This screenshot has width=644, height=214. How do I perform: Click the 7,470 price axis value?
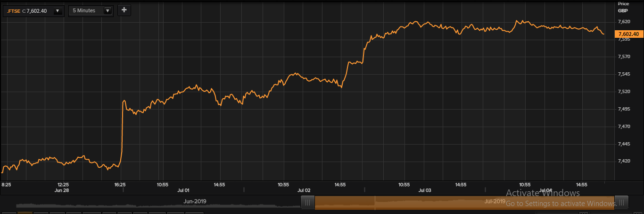tap(625, 127)
